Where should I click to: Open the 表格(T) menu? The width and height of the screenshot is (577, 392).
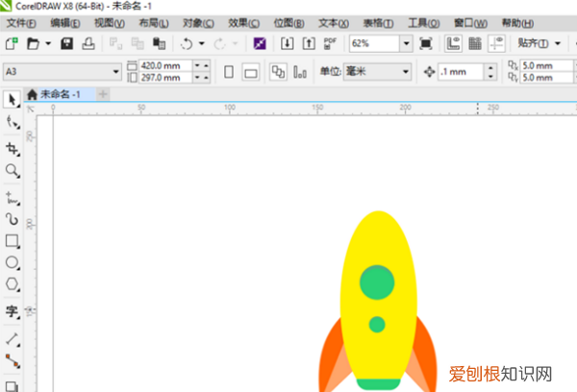[378, 23]
